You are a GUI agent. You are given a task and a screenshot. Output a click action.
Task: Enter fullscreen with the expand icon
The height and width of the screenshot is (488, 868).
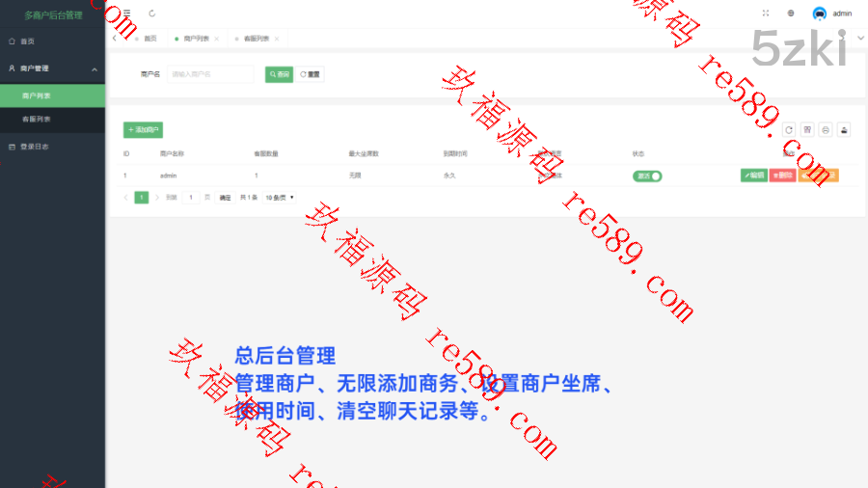coord(766,14)
